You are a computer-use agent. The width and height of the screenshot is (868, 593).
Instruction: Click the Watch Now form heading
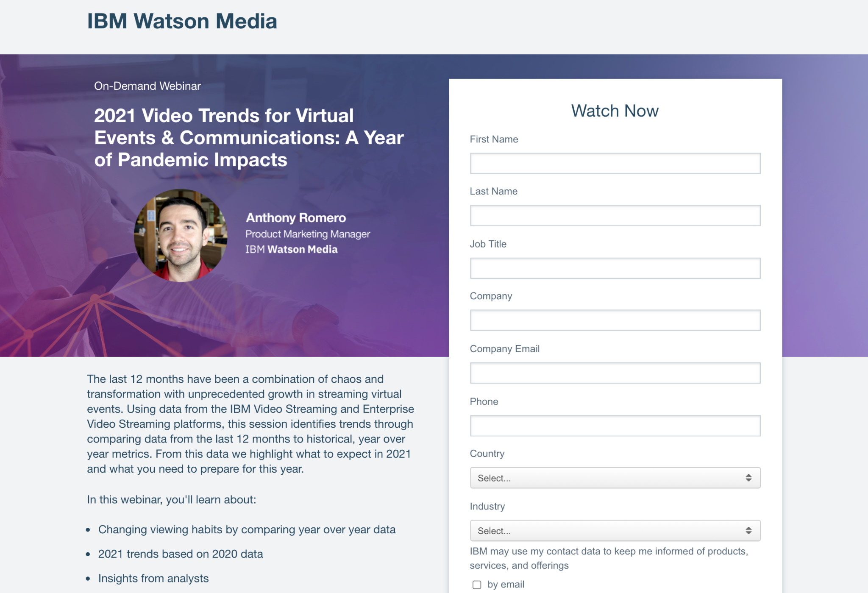pos(615,111)
